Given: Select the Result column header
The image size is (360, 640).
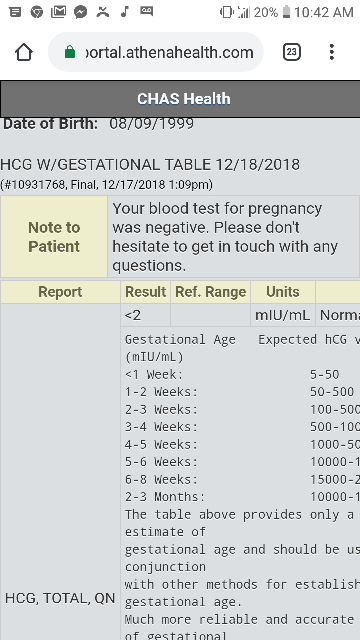Looking at the screenshot, I should (x=145, y=292).
